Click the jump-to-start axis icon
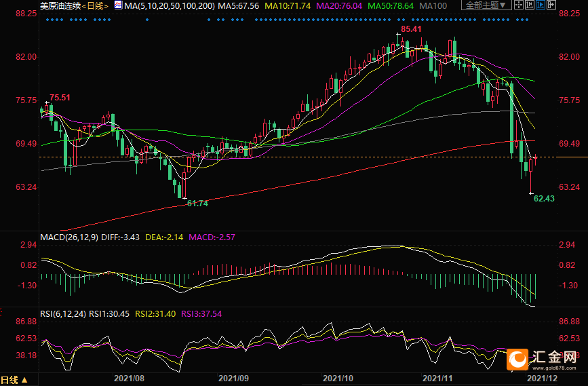 (x=530, y=5)
